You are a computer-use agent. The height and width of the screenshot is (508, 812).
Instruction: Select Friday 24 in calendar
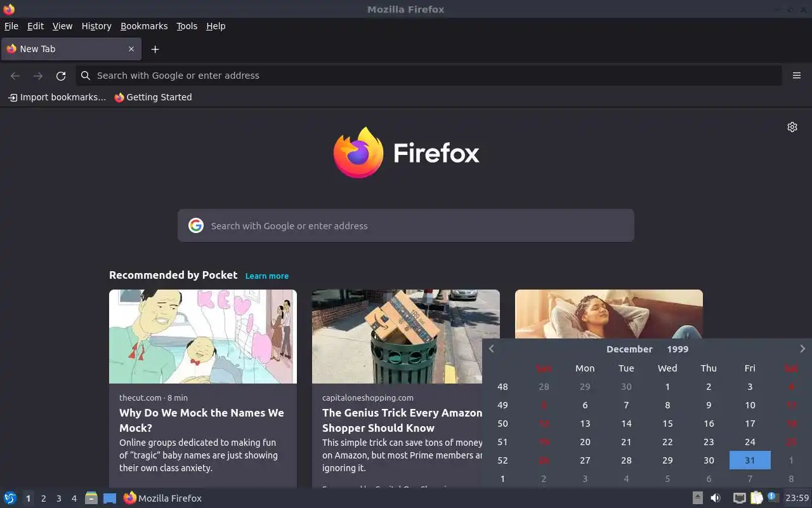coord(750,442)
